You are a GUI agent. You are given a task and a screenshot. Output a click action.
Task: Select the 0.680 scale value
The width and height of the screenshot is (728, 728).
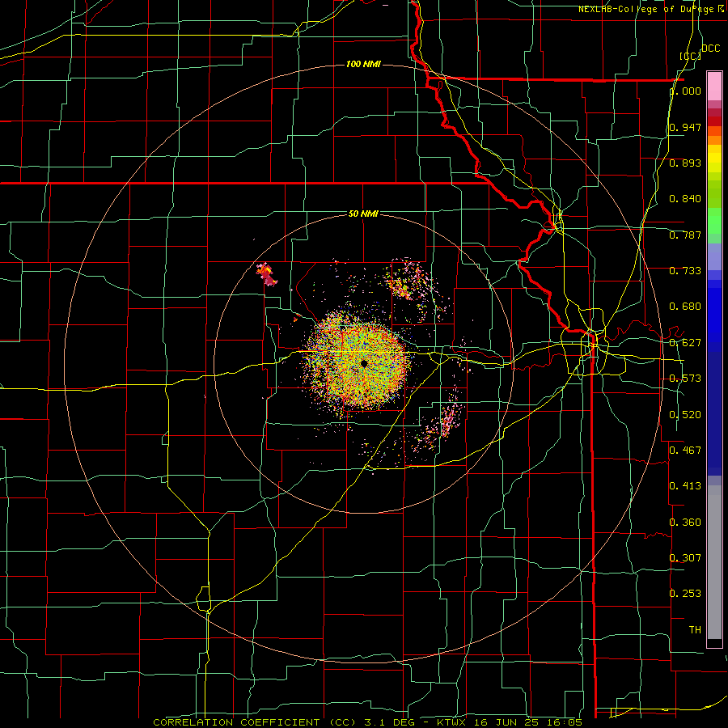click(x=686, y=307)
